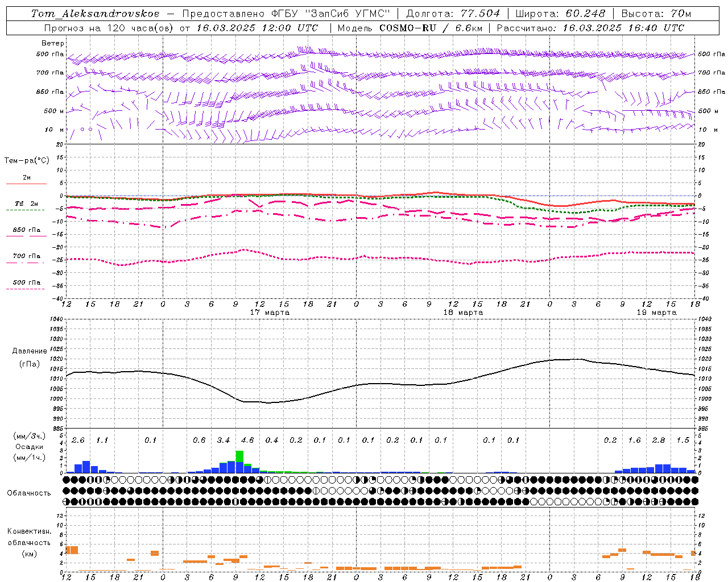Click the '1.5' three-hour precipitation value
Screen dimensions: 728x582
(683, 440)
